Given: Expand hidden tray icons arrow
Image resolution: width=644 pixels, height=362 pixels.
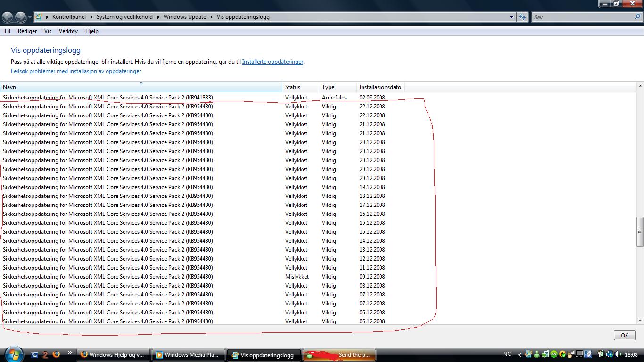Looking at the screenshot, I should pos(520,355).
